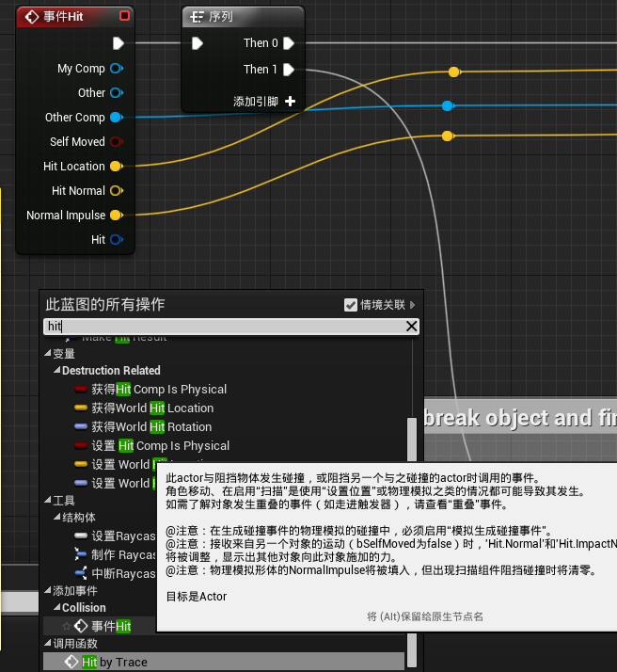617x672 pixels.
Task: Click the lower yellow reroute node
Action: (448, 136)
